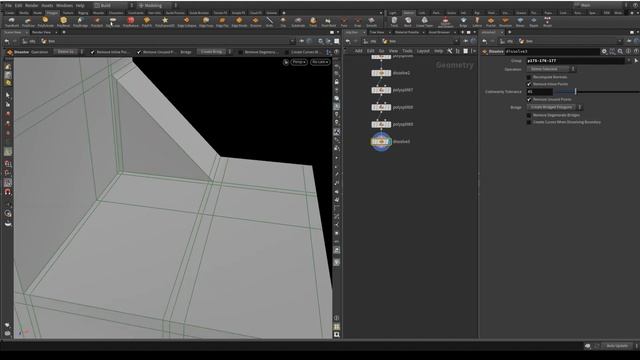Viewport: 640px width, 360px height.
Task: Open the Operation dropdown in parameter pane
Action: [551, 69]
